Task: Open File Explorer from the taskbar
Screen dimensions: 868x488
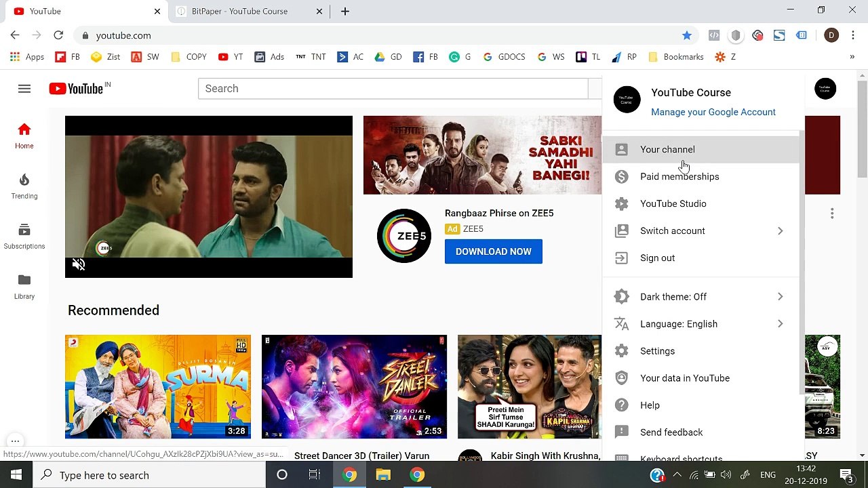Action: click(383, 475)
